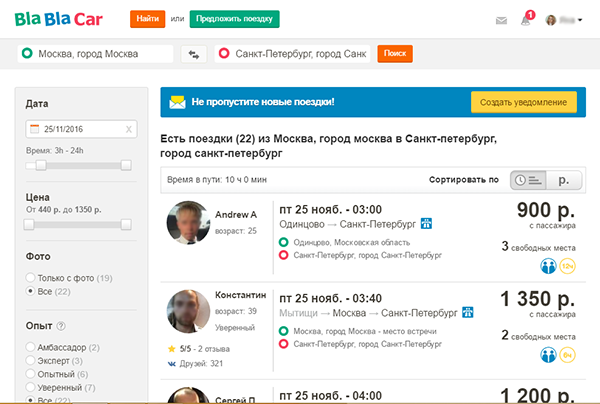The width and height of the screenshot is (600, 404).
Task: Sort results by departure time
Action: (x=527, y=180)
